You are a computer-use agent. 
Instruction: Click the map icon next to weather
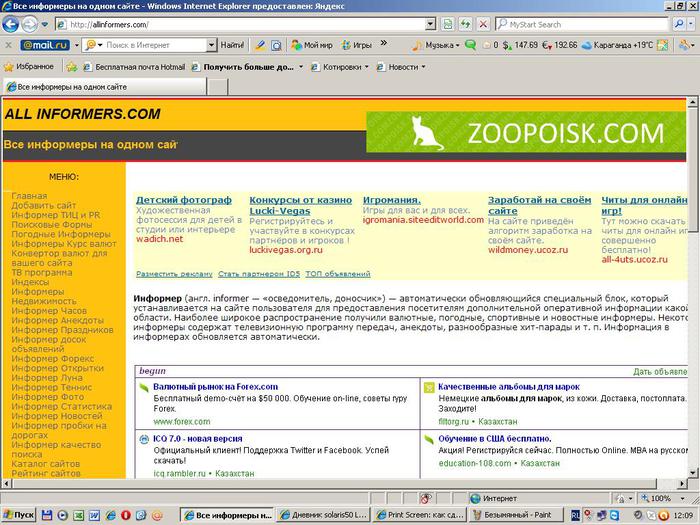(662, 45)
